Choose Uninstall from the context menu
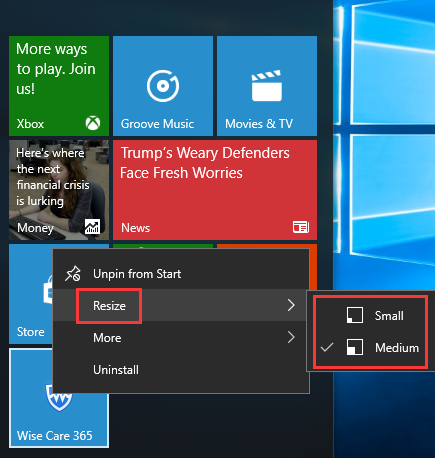435x458 pixels. 181,370
